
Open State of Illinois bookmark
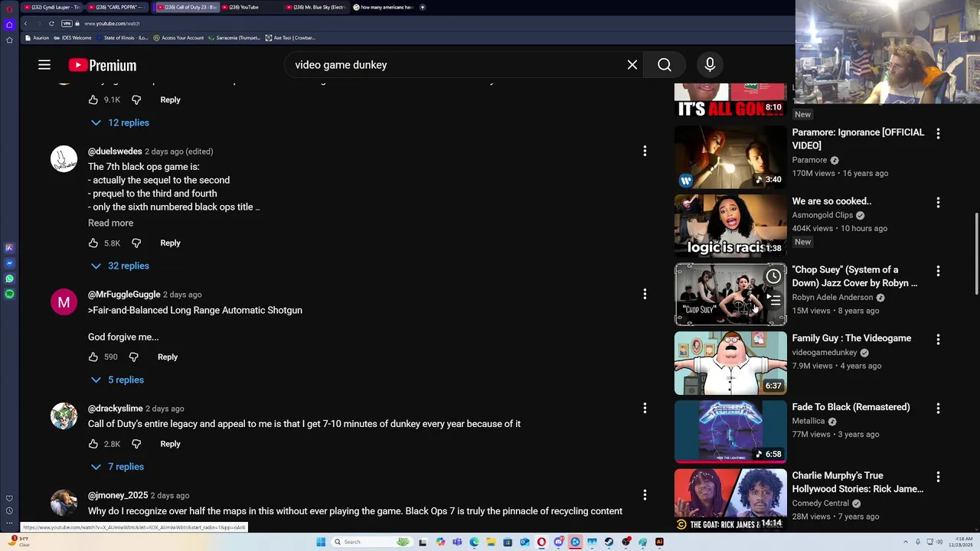(122, 37)
